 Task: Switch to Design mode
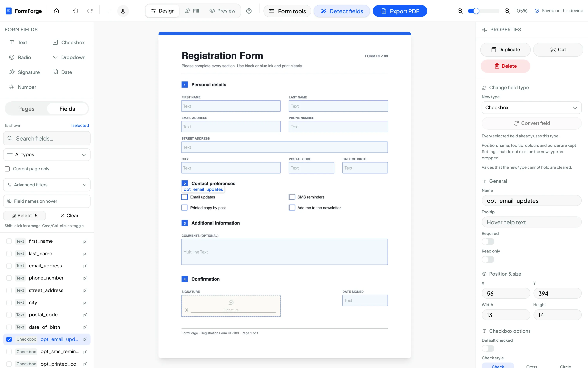point(162,11)
